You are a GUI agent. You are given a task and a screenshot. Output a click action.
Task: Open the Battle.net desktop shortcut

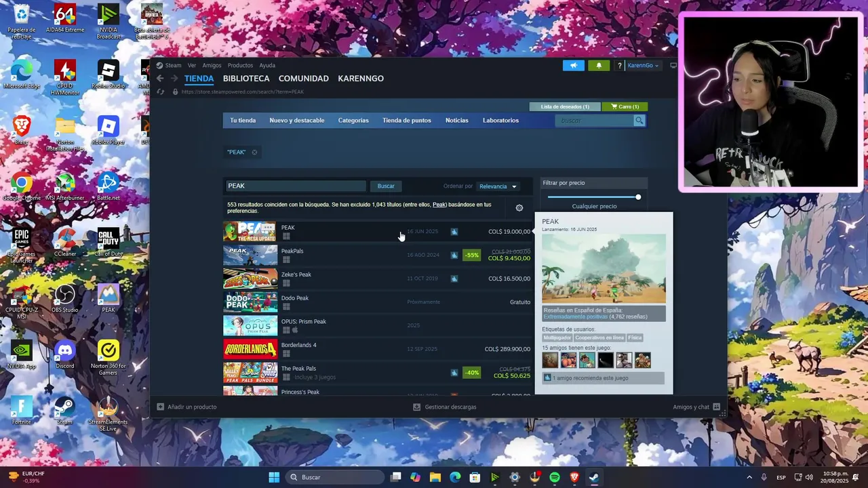click(108, 187)
